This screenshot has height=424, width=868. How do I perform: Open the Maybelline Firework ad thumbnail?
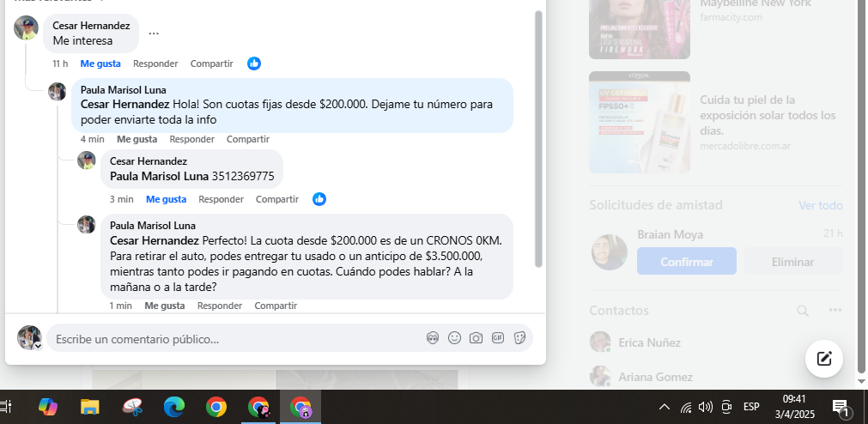(x=640, y=29)
